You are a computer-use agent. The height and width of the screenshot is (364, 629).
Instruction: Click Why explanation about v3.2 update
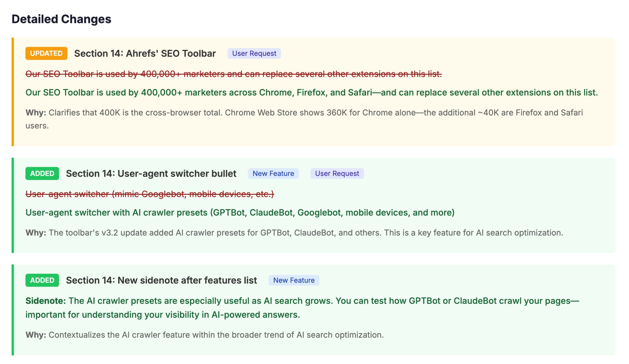click(294, 233)
